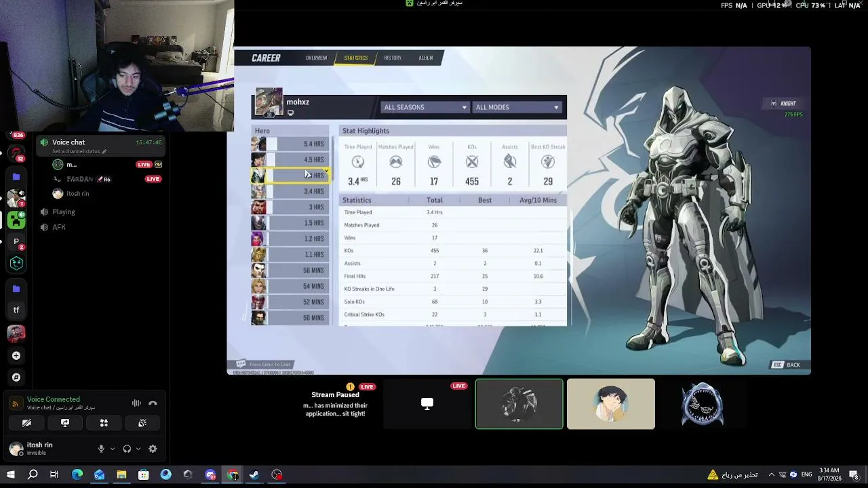Open the Album tab
This screenshot has height=488, width=868.
[x=426, y=58]
